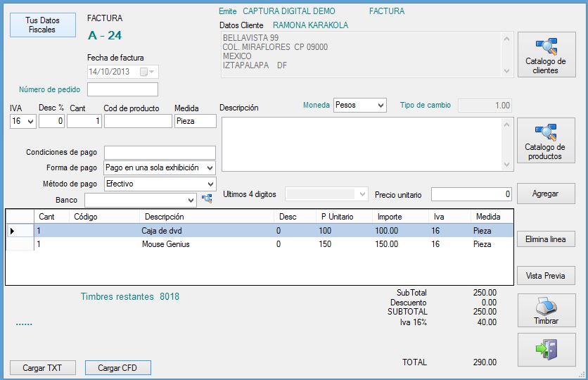Click the Descripción column header
The height and width of the screenshot is (380, 588).
tap(207, 217)
